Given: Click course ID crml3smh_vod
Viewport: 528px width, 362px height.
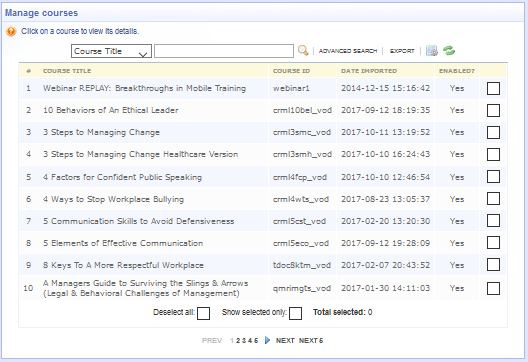Looking at the screenshot, I should 302,154.
